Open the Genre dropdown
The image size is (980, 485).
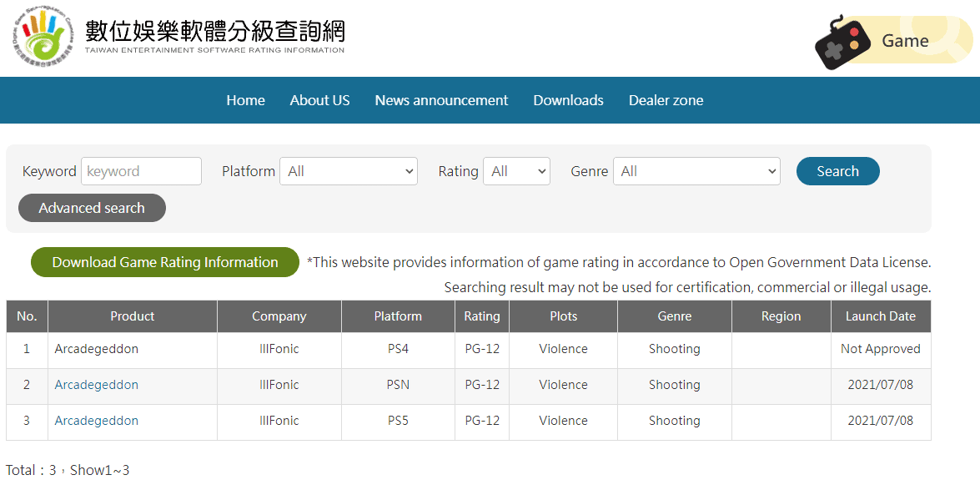pos(696,171)
